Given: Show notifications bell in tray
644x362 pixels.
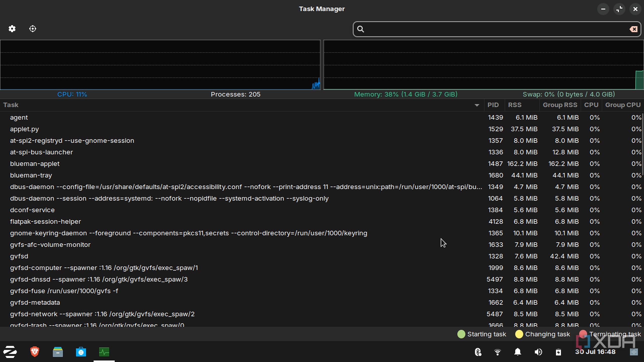Looking at the screenshot, I should click(x=518, y=352).
